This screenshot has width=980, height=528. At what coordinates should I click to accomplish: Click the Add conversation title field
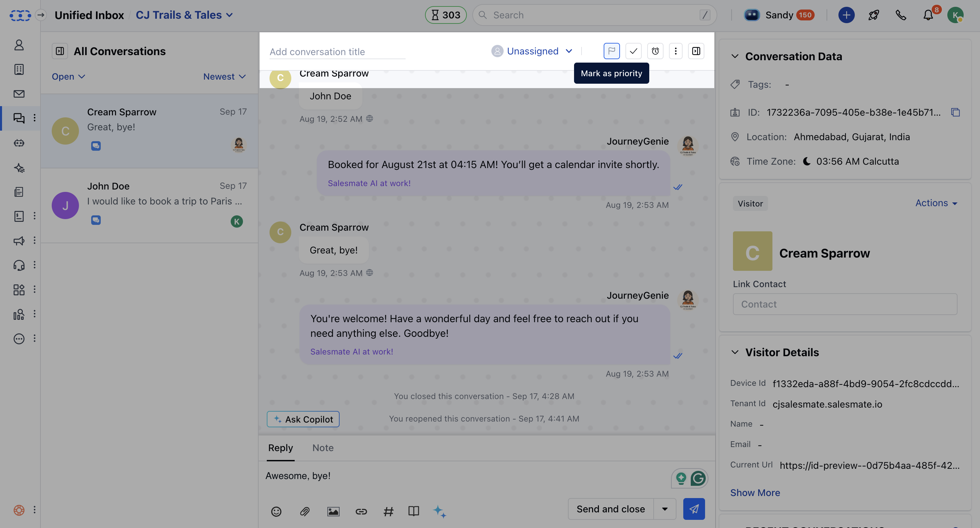[x=336, y=51]
